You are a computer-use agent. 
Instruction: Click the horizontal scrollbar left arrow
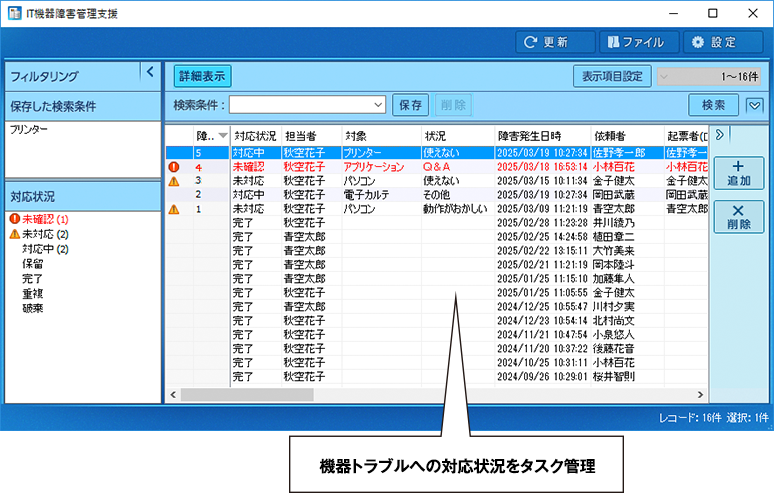173,395
